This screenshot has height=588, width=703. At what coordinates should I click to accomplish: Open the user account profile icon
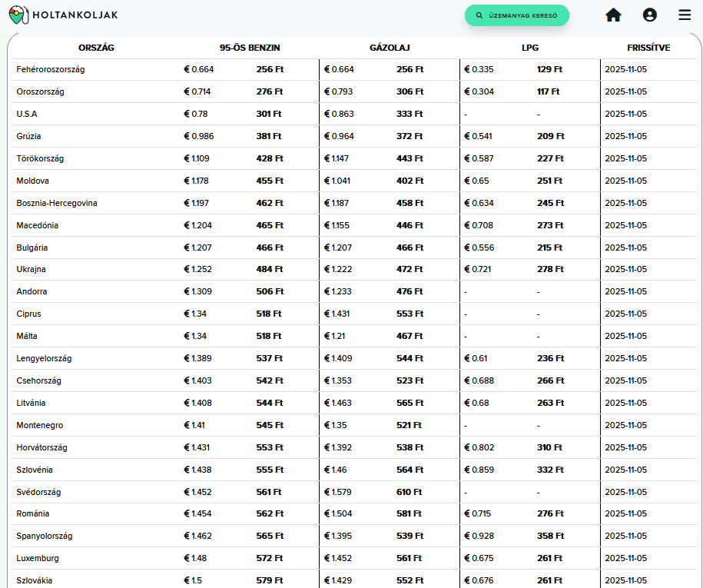click(650, 15)
